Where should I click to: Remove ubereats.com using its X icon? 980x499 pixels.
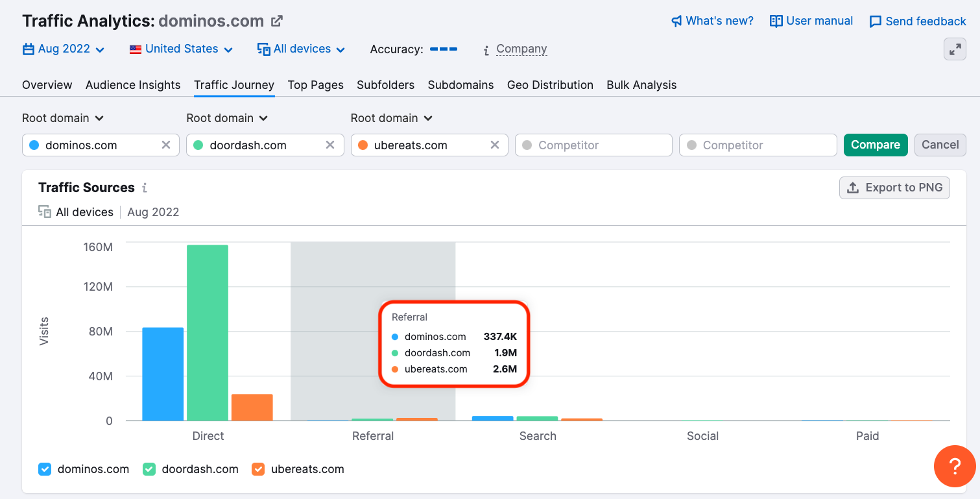pyautogui.click(x=495, y=145)
